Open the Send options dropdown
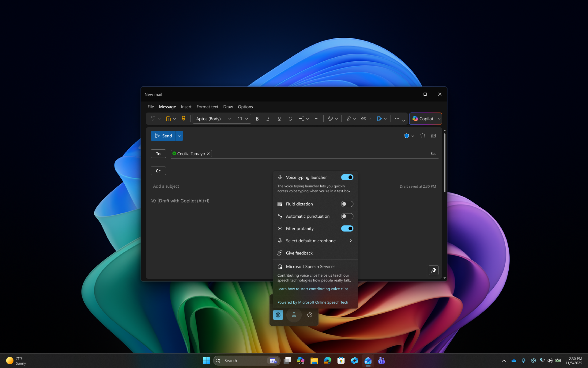This screenshot has height=368, width=588. 179,136
